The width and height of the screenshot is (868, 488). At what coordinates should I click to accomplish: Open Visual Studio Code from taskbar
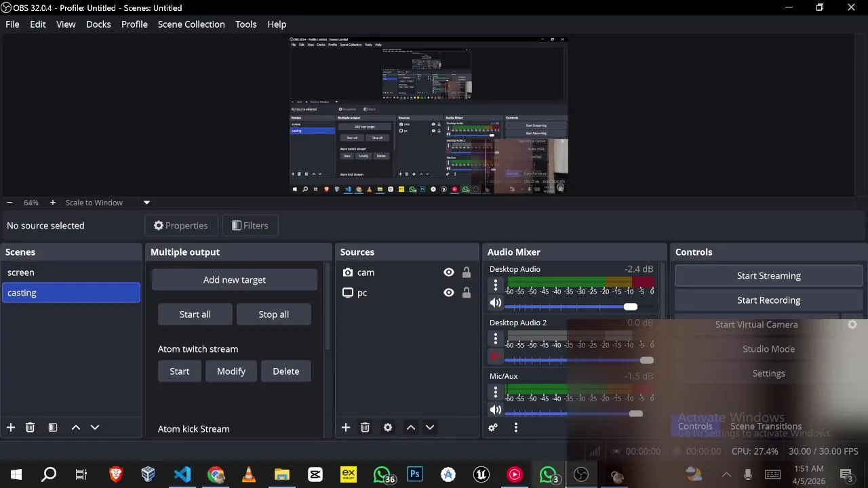pos(182,474)
